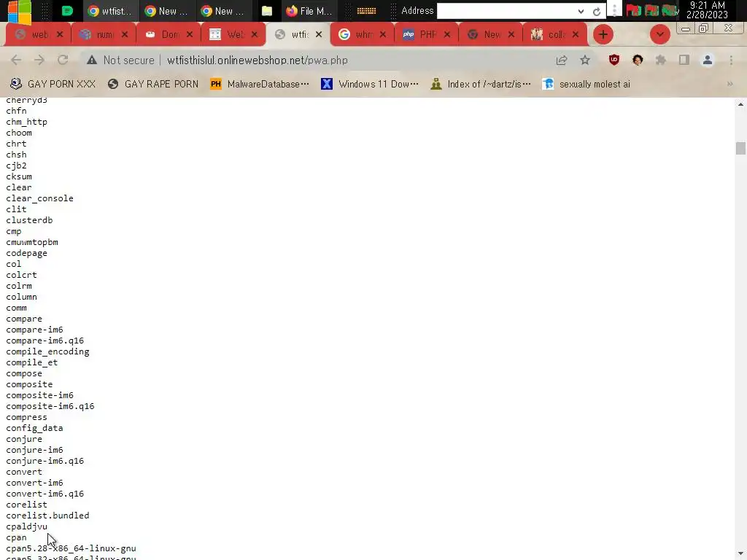
Task: Open the Extensions puzzle menu
Action: [x=661, y=60]
